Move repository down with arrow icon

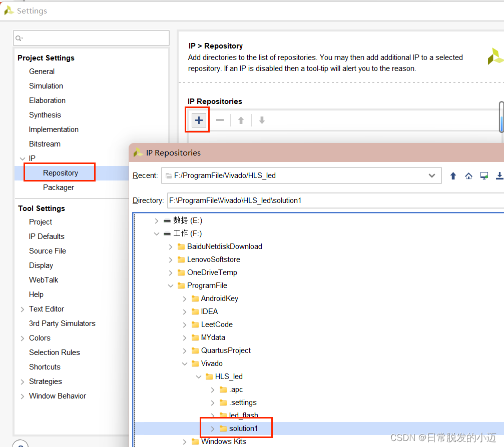coord(262,120)
